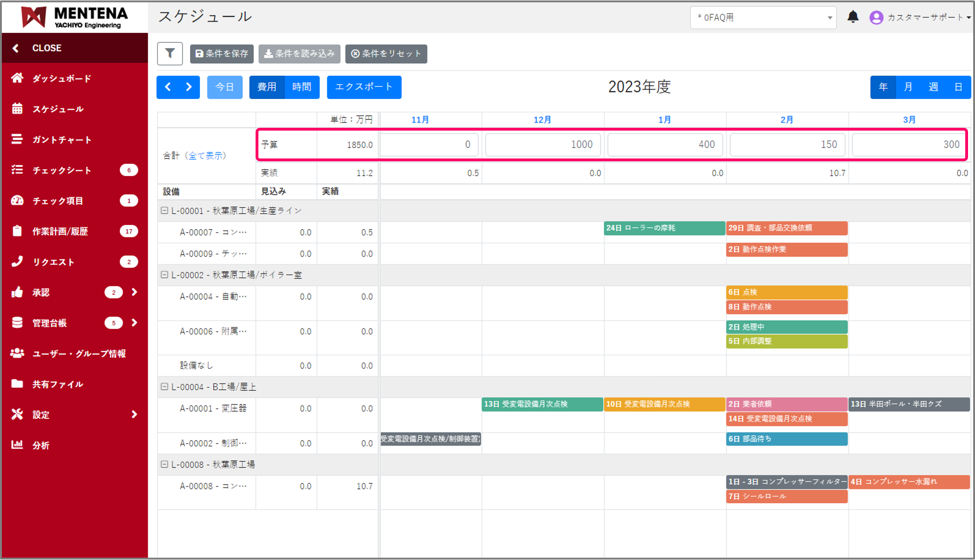Open Dashboard via the home icon
Viewport: 975px width, 560px height.
[x=17, y=78]
